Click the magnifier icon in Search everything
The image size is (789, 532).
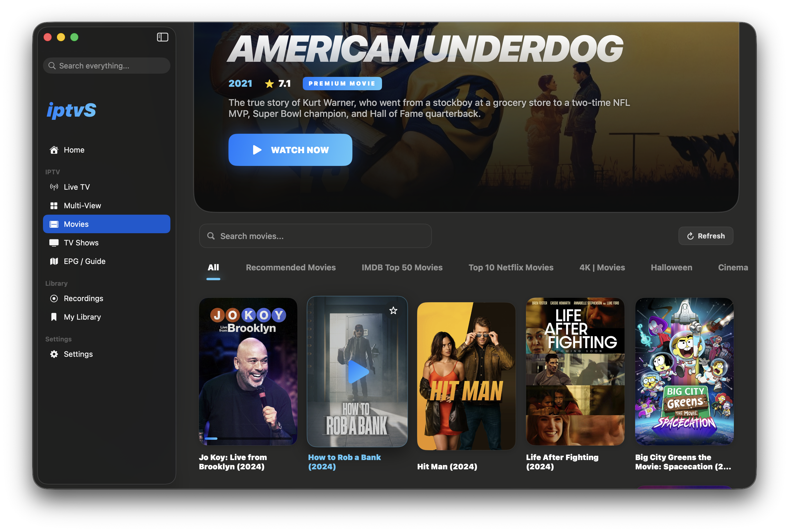pos(52,66)
